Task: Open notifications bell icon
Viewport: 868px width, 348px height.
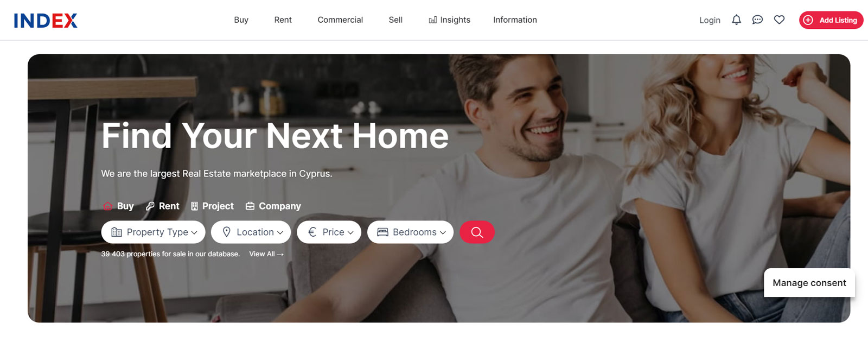Action: [736, 20]
